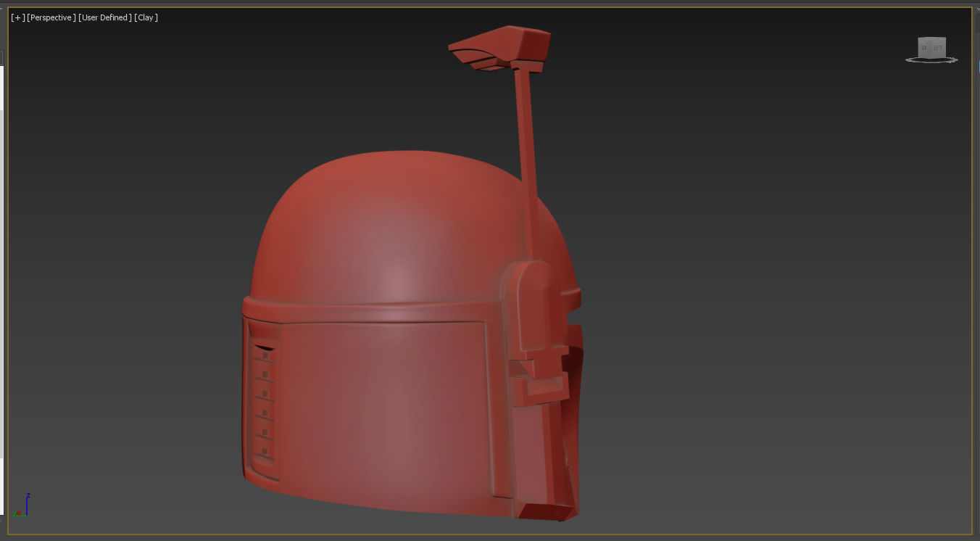Open the User Defined shading menu
This screenshot has width=980, height=541.
point(105,17)
